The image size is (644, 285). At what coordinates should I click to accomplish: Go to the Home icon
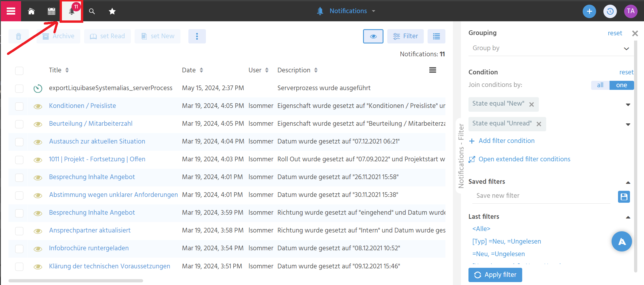click(31, 11)
